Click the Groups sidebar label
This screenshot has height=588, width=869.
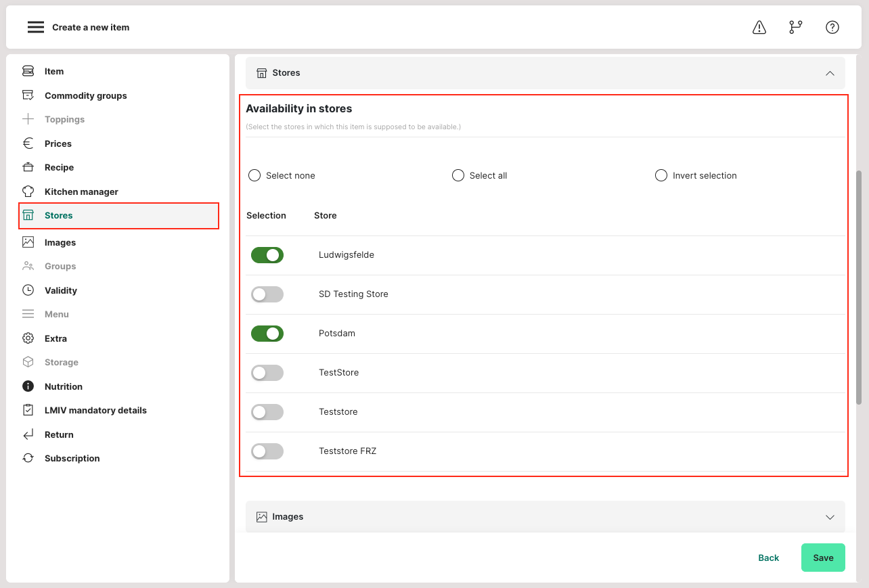coord(60,266)
